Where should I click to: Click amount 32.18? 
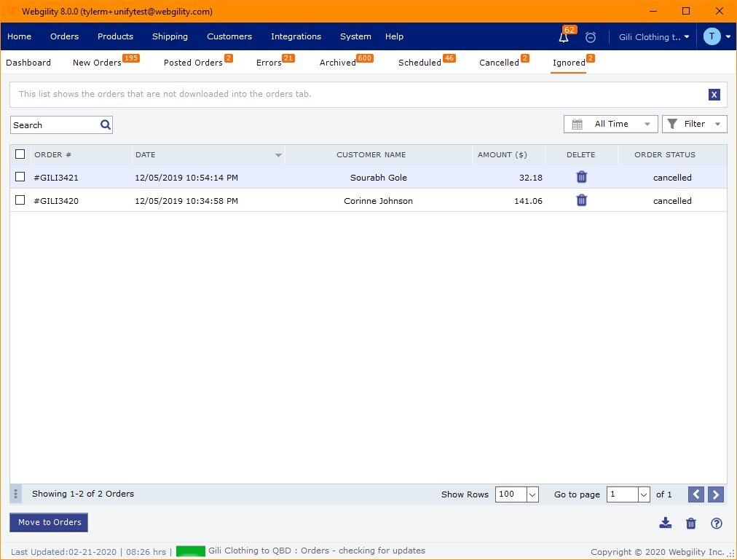click(x=531, y=178)
